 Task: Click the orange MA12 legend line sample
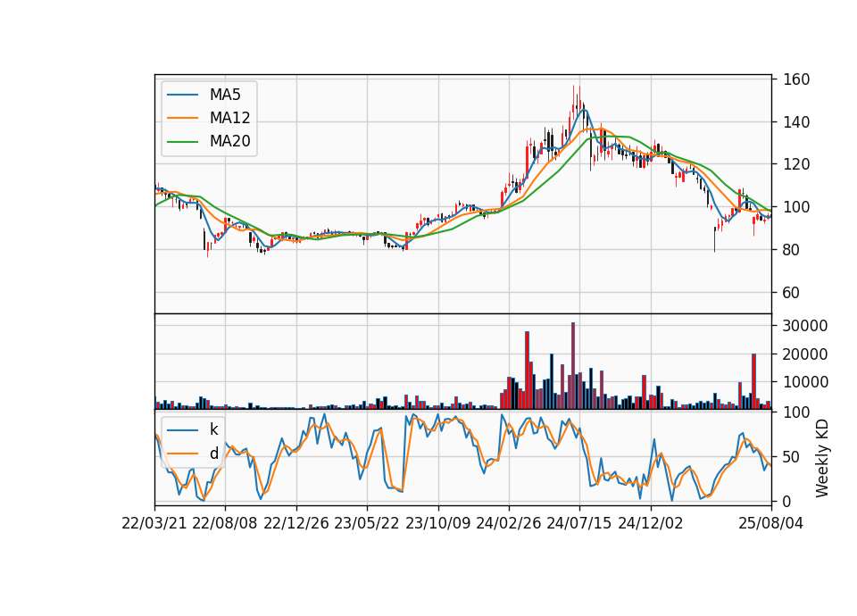pos(182,118)
